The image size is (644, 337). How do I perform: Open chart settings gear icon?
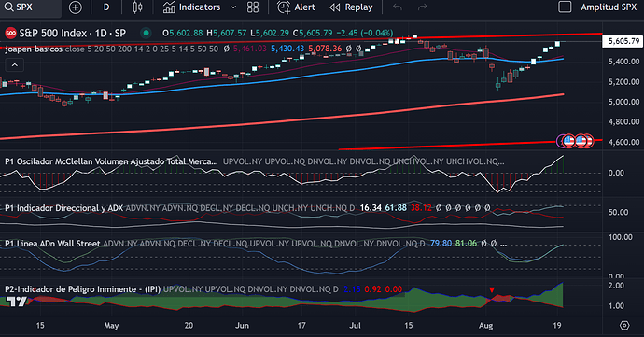624,326
